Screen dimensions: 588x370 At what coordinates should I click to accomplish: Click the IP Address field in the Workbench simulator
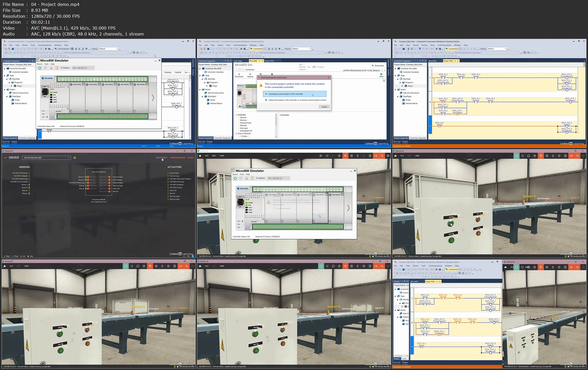point(83,68)
